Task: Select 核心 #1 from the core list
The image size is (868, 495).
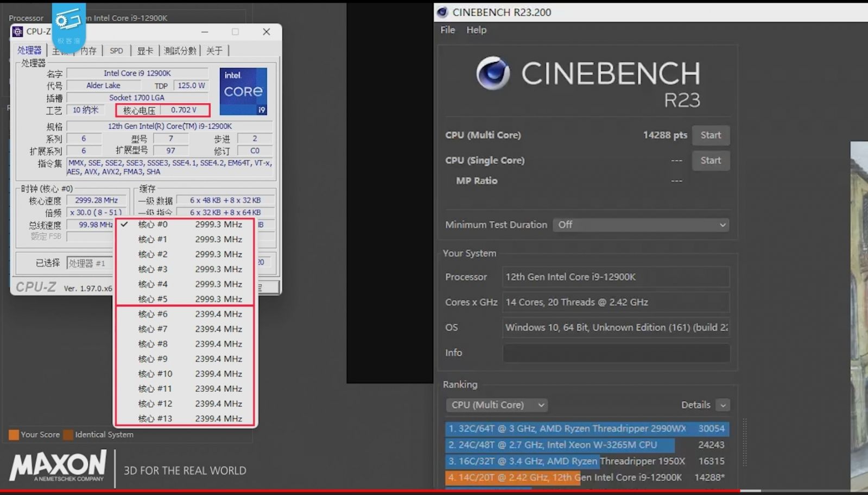Action: [185, 239]
